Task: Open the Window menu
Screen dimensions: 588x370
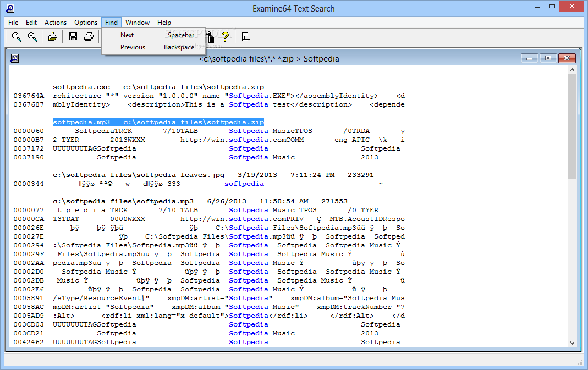Action: [x=138, y=23]
